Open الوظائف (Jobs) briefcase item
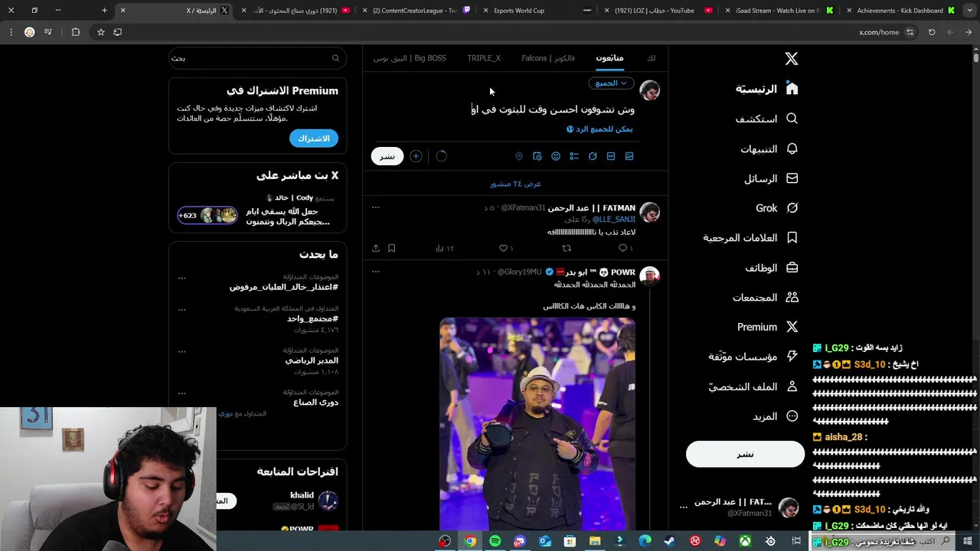980x551 pixels. pos(772,268)
